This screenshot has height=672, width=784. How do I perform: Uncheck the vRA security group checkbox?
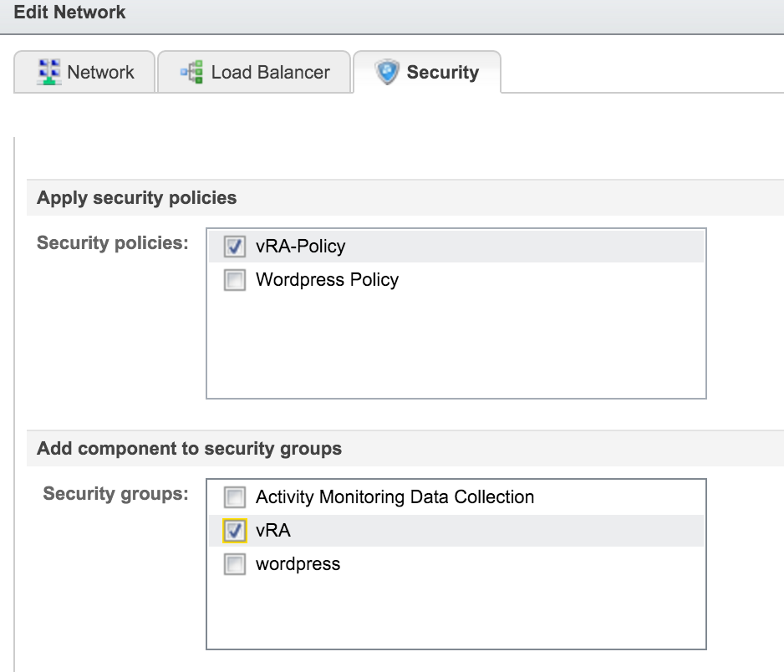[x=235, y=531]
